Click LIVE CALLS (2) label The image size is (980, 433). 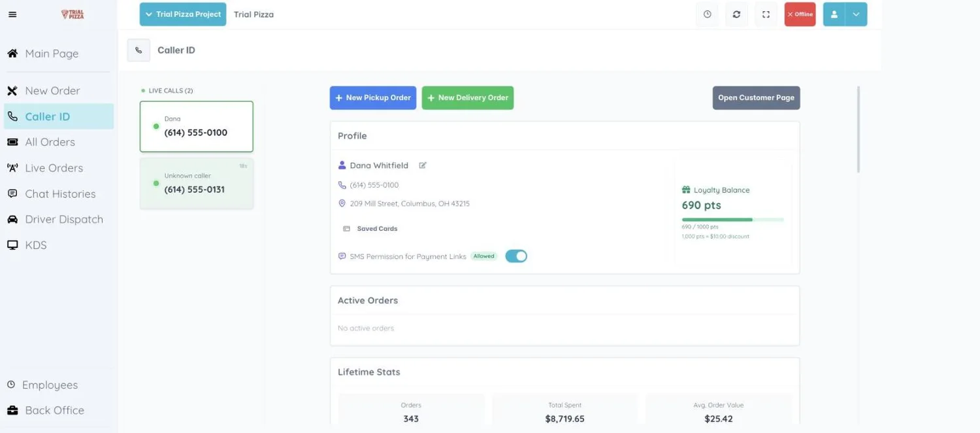171,91
